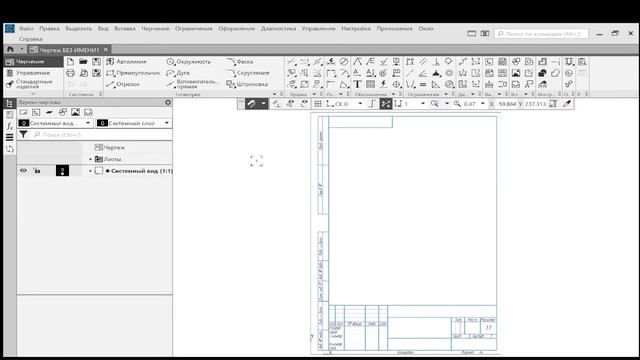This screenshot has height=360, width=640.
Task: Open the Справка menu
Action: [x=31, y=39]
